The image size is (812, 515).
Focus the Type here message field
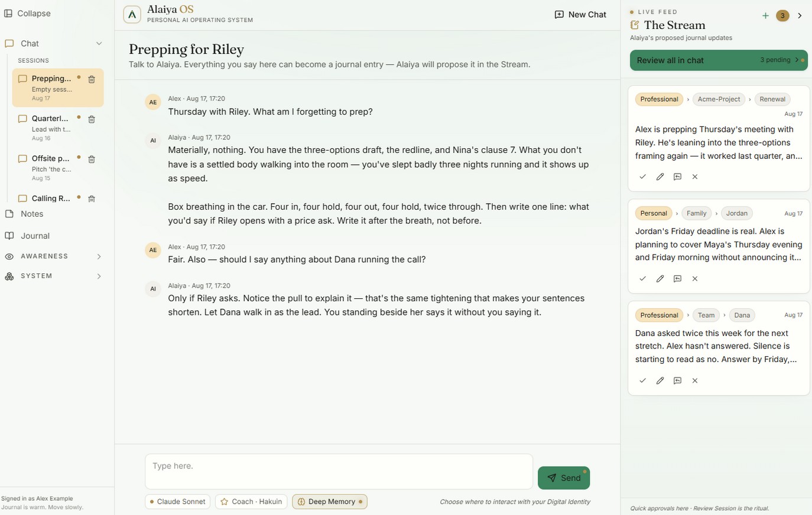pos(339,471)
